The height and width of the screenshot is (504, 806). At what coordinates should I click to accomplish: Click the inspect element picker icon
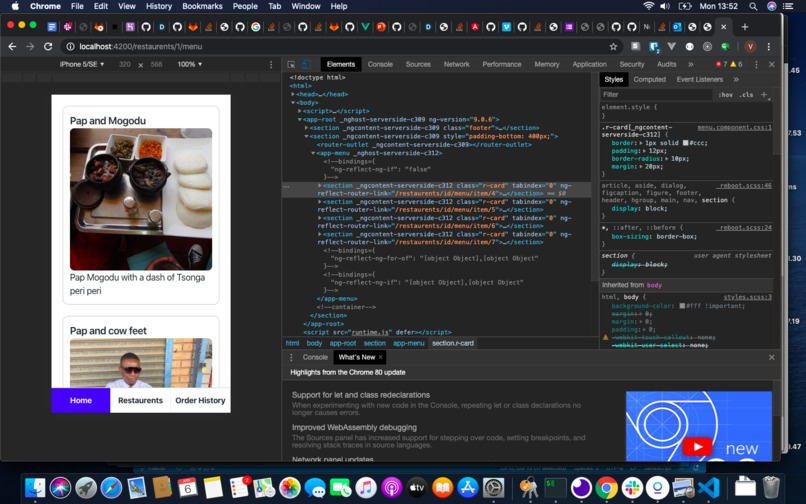(291, 64)
